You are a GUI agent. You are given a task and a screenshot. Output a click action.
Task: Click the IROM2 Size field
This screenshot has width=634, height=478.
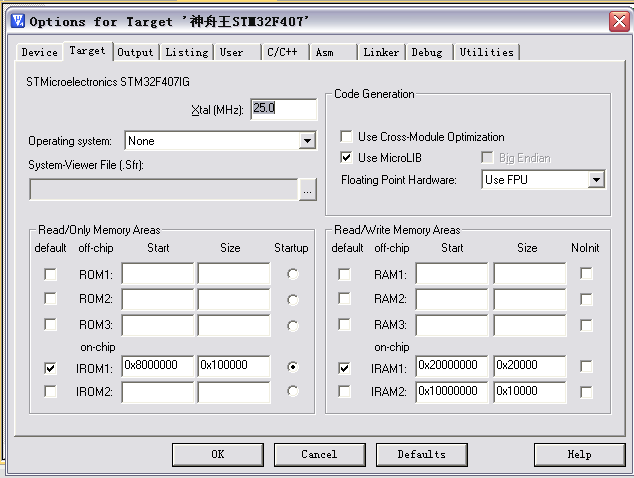coord(234,392)
